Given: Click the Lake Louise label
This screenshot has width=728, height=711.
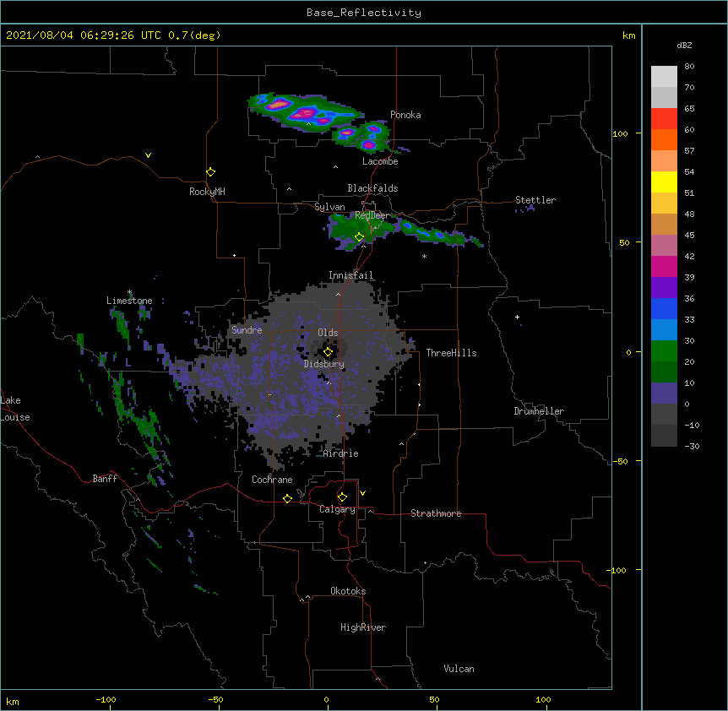Looking at the screenshot, I should pos(15,409).
